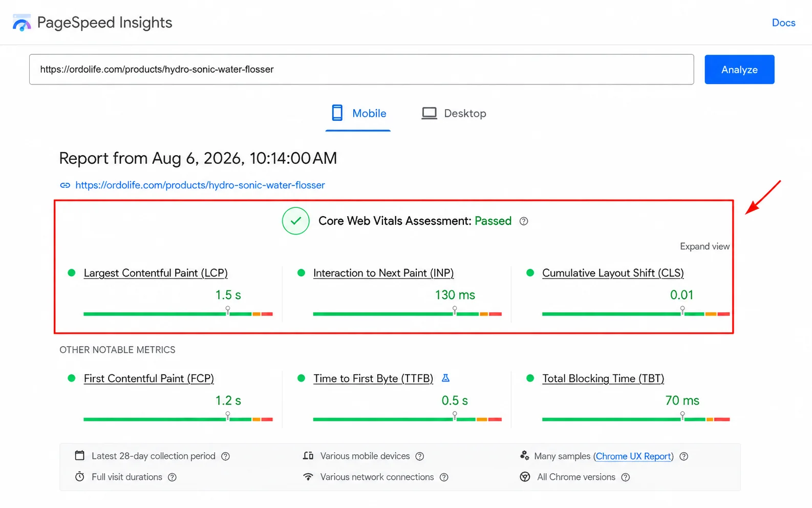Open help for Full visit durations
This screenshot has height=508, width=812.
(x=172, y=477)
